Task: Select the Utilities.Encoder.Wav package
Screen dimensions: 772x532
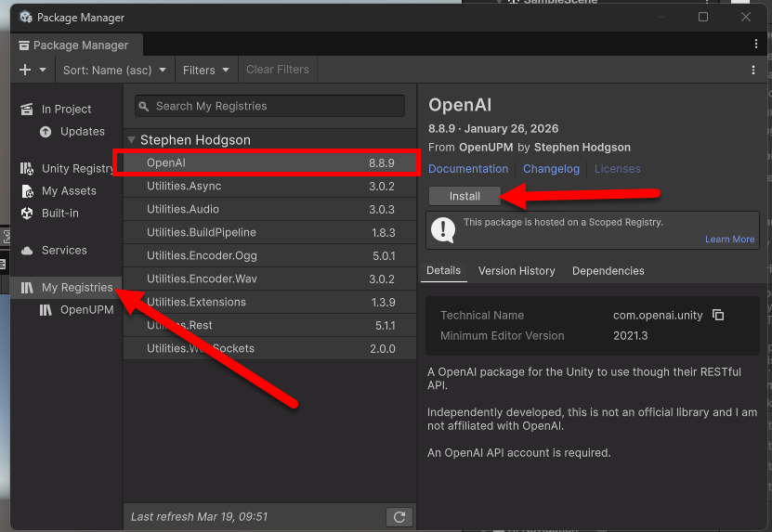Action: (x=269, y=279)
